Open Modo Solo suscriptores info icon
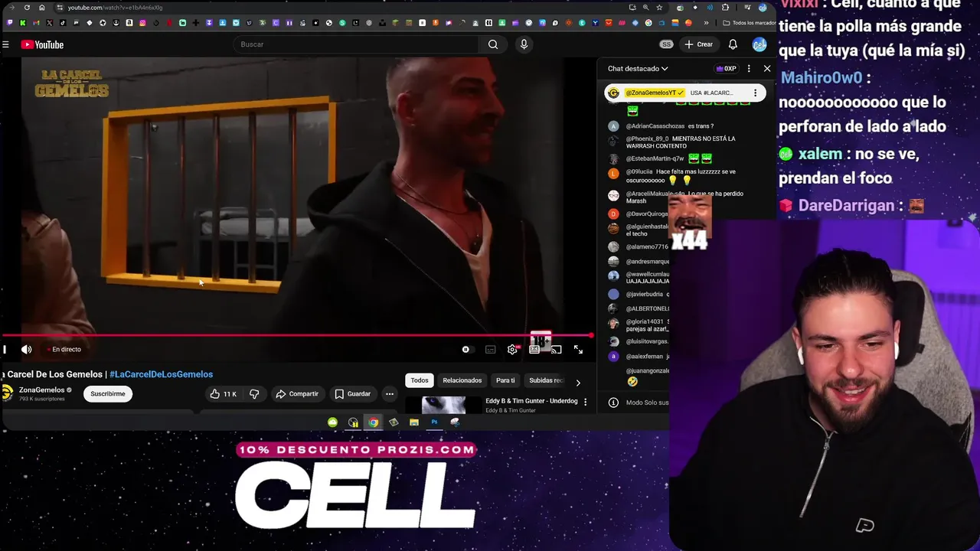This screenshot has height=551, width=980. 613,403
